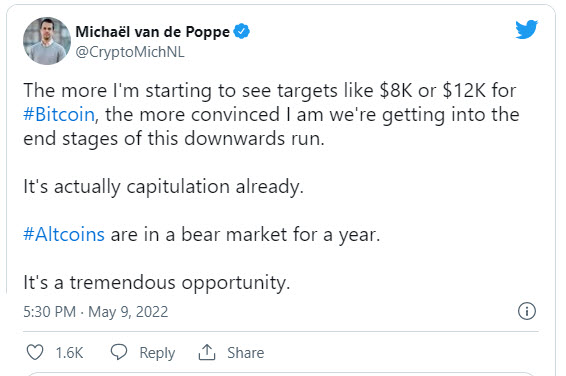Open Michaël van de Poppe's profile photo

(47, 41)
